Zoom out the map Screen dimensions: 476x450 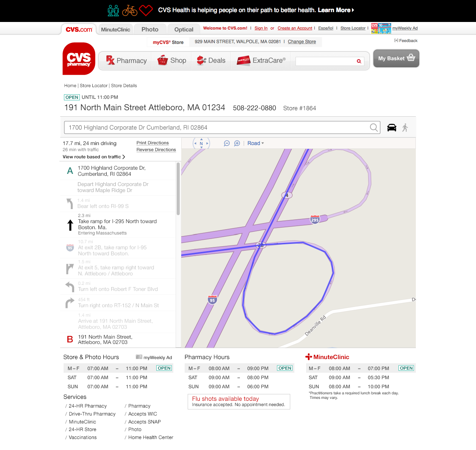coord(227,143)
